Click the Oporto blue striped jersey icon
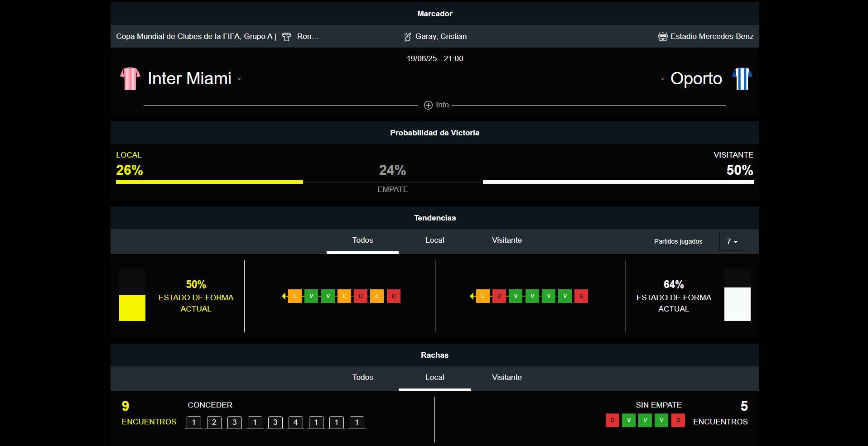The height and width of the screenshot is (446, 868). pyautogui.click(x=742, y=79)
